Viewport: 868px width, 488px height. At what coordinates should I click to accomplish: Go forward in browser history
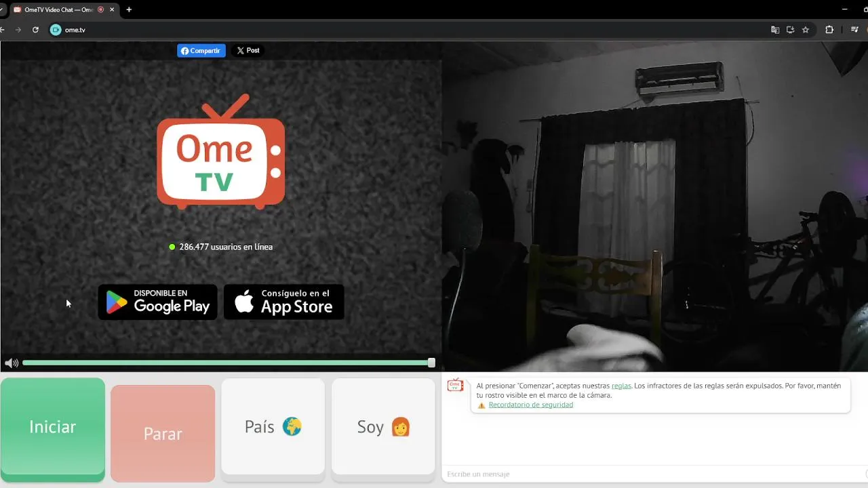point(18,30)
